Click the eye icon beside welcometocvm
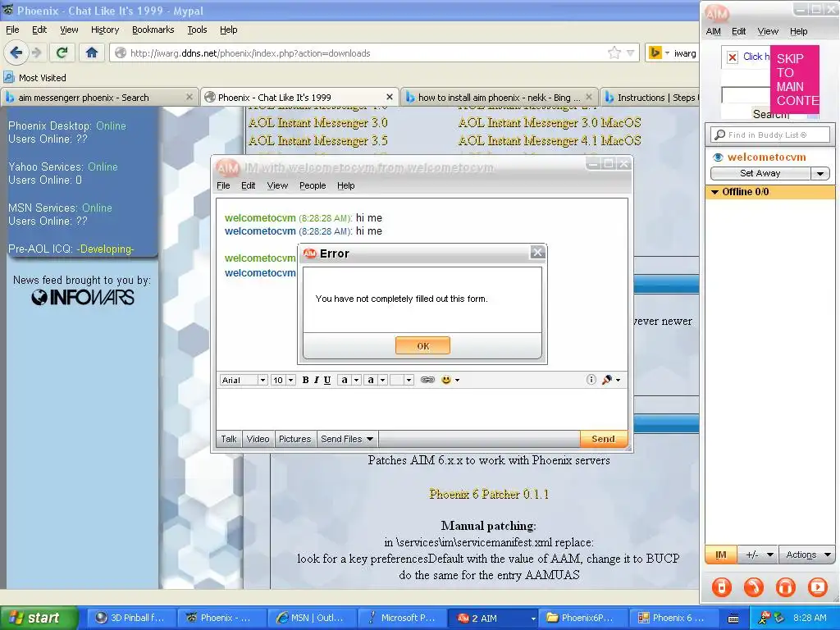The image size is (840, 630). click(x=718, y=157)
